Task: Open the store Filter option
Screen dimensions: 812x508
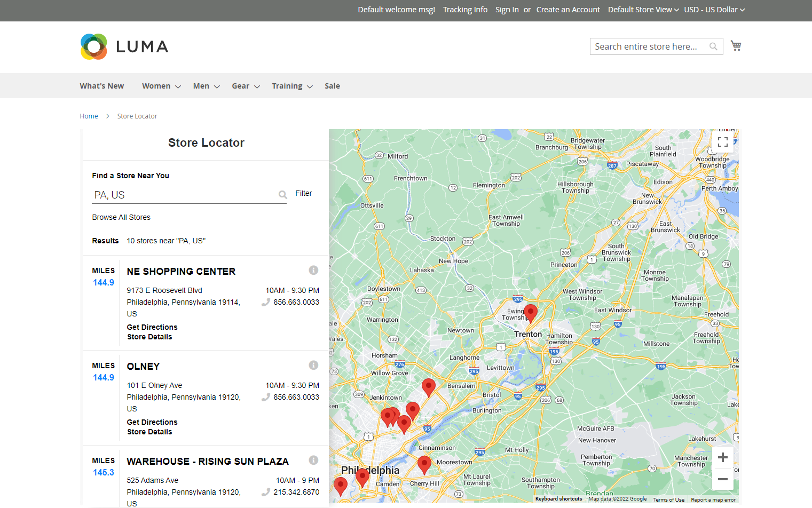Action: [304, 193]
